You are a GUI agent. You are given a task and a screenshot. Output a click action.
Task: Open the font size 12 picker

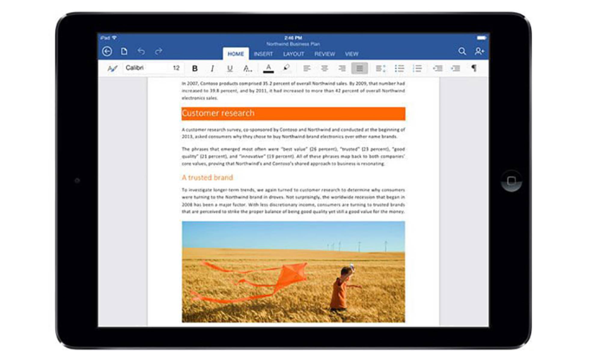[x=176, y=68]
